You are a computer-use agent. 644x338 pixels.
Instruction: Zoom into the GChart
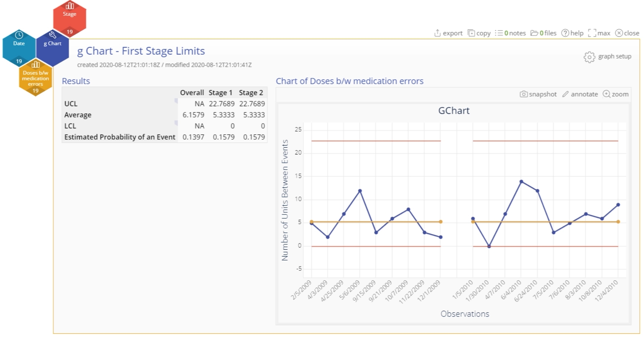click(x=616, y=94)
